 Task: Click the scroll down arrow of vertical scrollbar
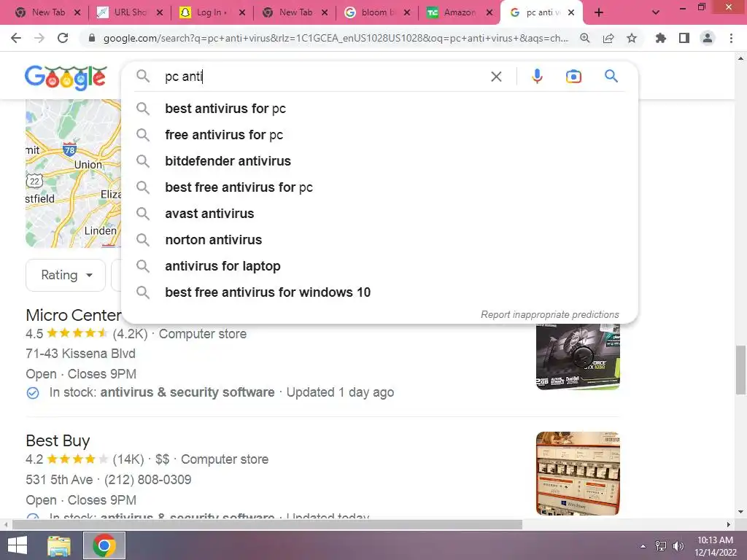pos(740,512)
